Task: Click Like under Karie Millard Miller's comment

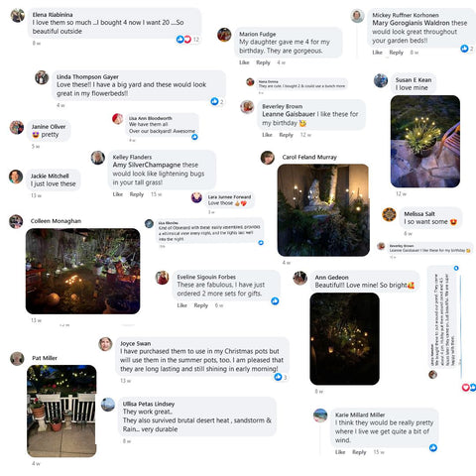Action: tap(340, 452)
